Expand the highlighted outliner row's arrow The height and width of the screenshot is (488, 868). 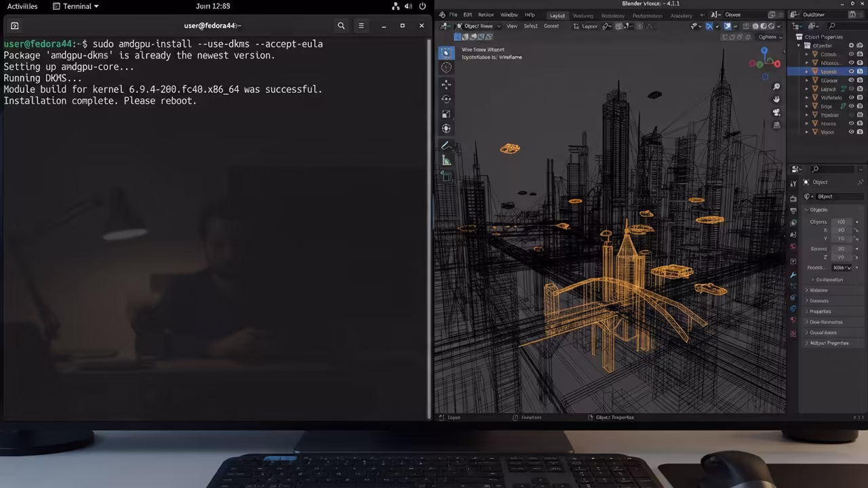tap(807, 72)
